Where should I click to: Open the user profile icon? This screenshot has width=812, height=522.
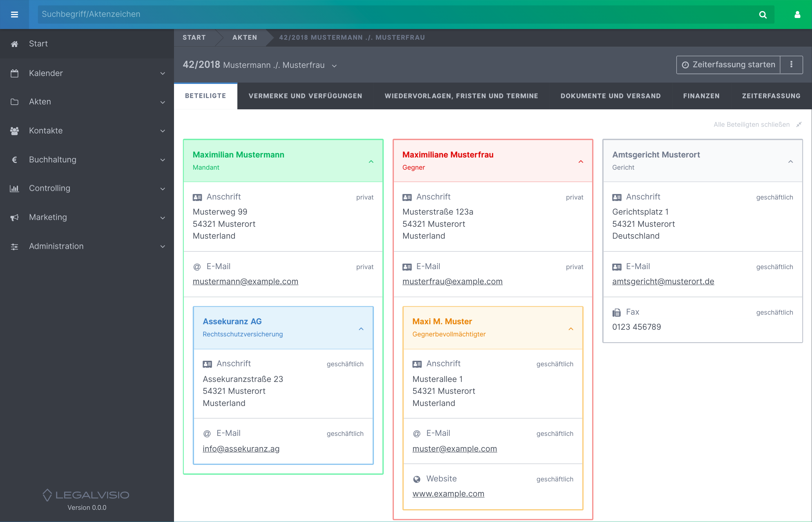point(797,14)
